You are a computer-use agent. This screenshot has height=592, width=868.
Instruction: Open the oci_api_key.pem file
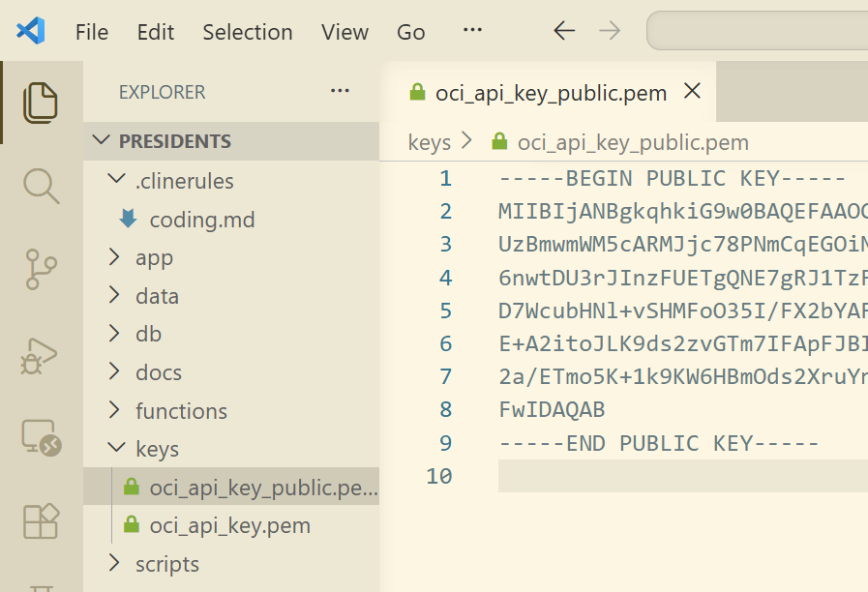click(x=229, y=526)
